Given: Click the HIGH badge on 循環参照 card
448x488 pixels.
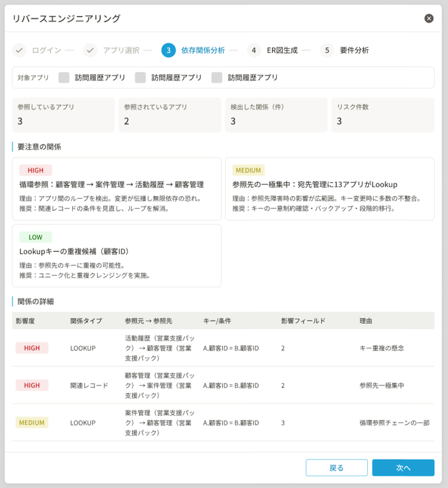Looking at the screenshot, I should click(x=35, y=170).
